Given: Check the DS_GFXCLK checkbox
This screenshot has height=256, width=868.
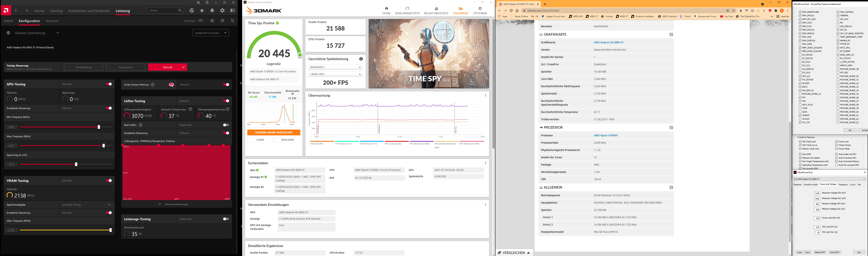Looking at the screenshot, I should tap(800, 55).
